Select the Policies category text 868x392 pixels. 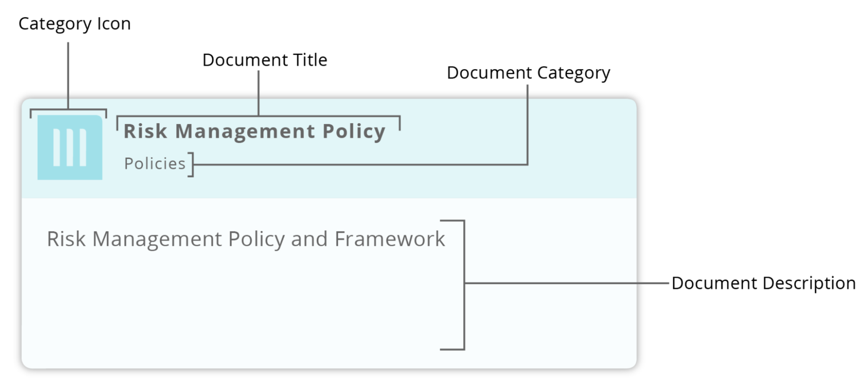155,164
